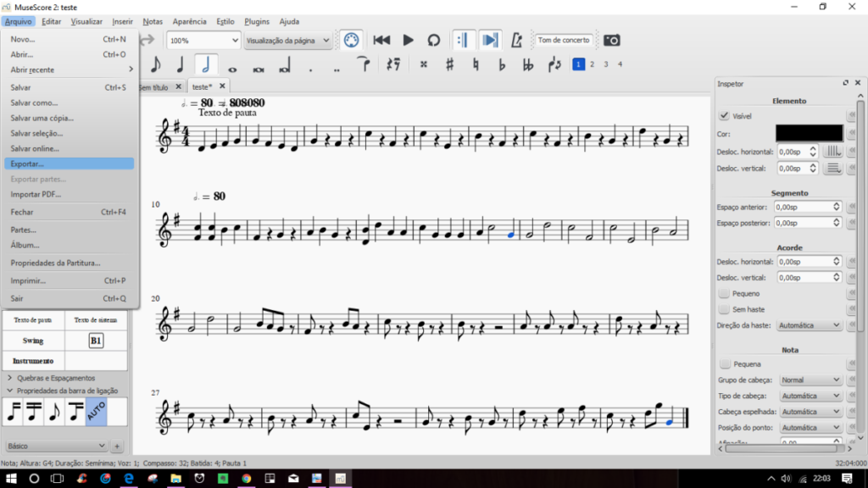Click the Cor black color swatch
This screenshot has height=488, width=868.
tap(809, 133)
